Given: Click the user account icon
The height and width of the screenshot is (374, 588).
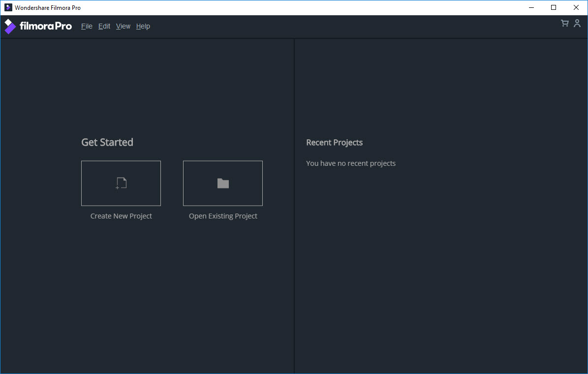Looking at the screenshot, I should 577,23.
